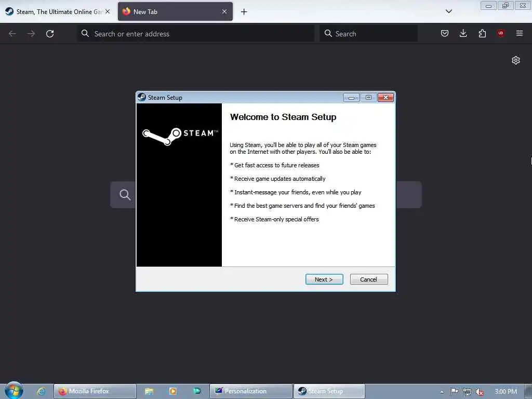The image size is (532, 399).
Task: Click the muted volume tray icon
Action: pyautogui.click(x=479, y=392)
